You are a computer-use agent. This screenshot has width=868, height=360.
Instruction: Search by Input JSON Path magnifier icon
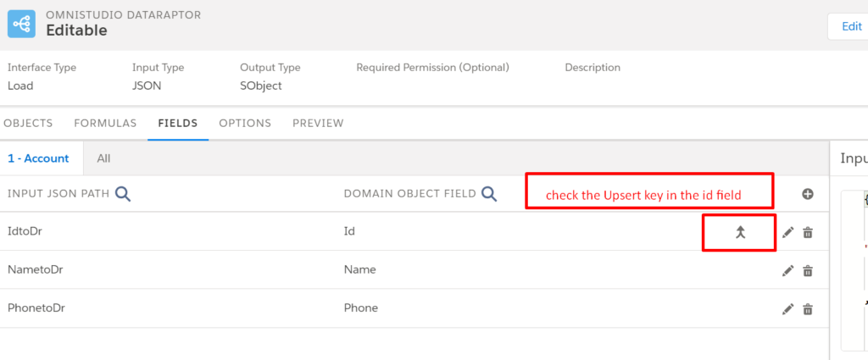(x=123, y=193)
